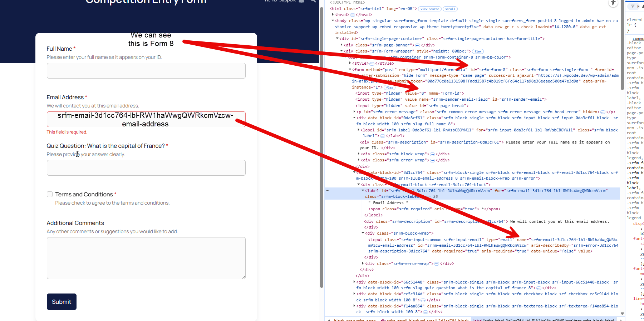Click the Submit button

[x=62, y=302]
